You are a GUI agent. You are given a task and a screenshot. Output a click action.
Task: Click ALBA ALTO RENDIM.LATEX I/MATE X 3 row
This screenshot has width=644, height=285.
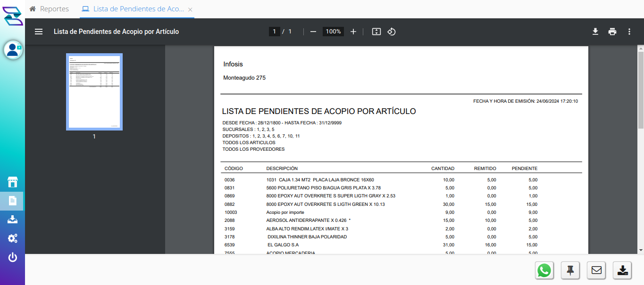(x=381, y=229)
